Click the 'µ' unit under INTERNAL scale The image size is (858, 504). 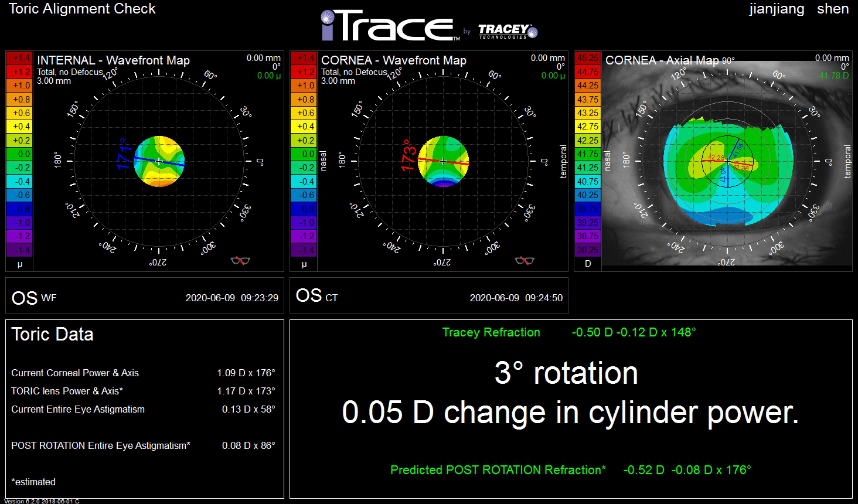pyautogui.click(x=19, y=264)
